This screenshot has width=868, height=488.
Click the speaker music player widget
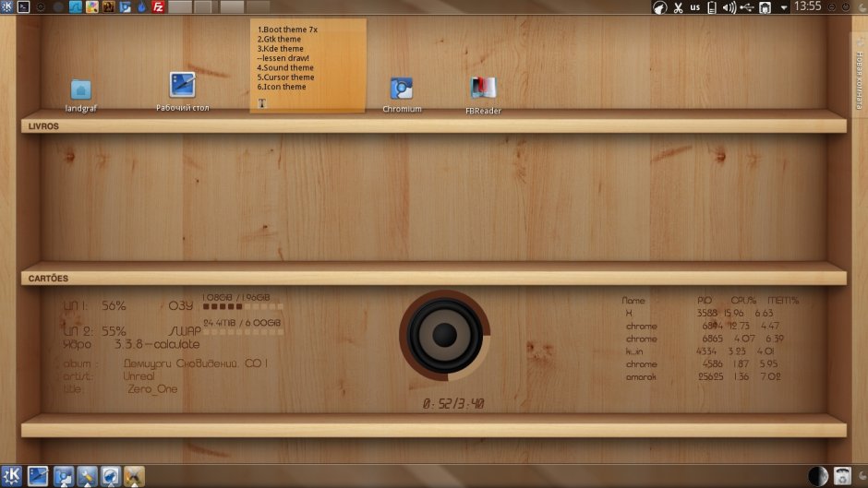click(x=444, y=335)
